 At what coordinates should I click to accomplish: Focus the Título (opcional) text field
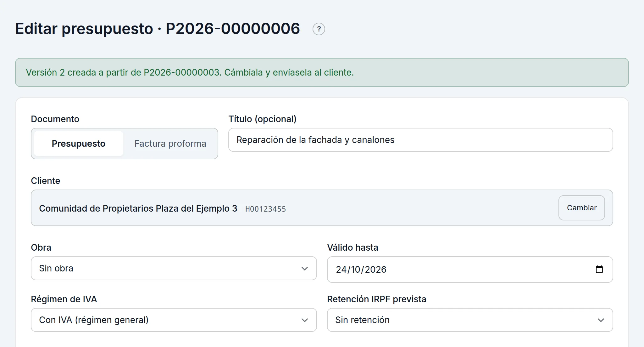pos(420,140)
